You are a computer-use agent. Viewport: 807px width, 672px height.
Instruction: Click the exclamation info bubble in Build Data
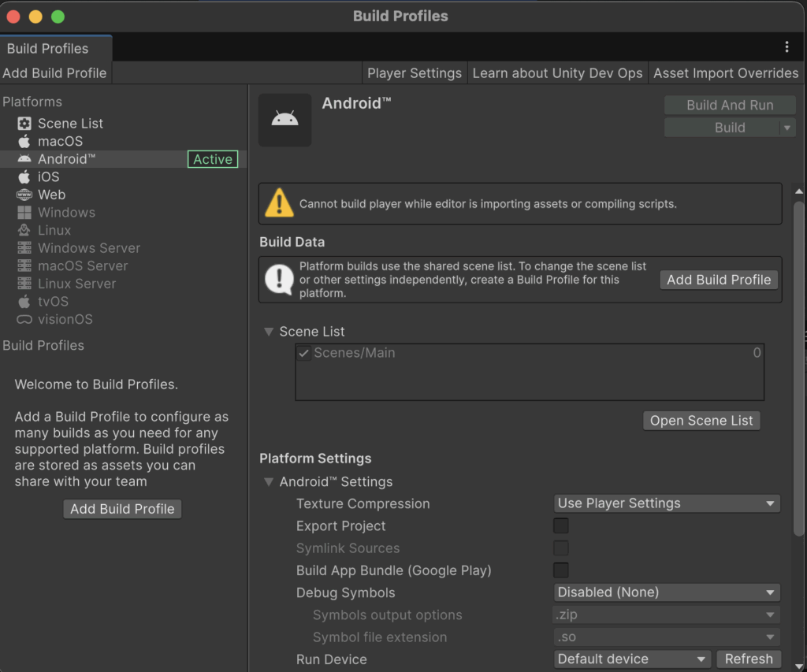279,280
